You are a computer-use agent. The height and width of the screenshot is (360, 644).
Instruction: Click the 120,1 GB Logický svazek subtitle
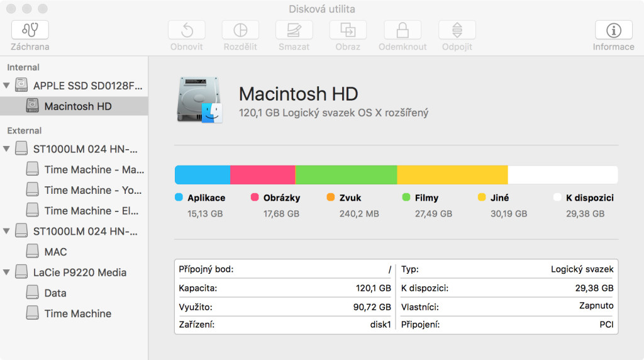(x=333, y=113)
